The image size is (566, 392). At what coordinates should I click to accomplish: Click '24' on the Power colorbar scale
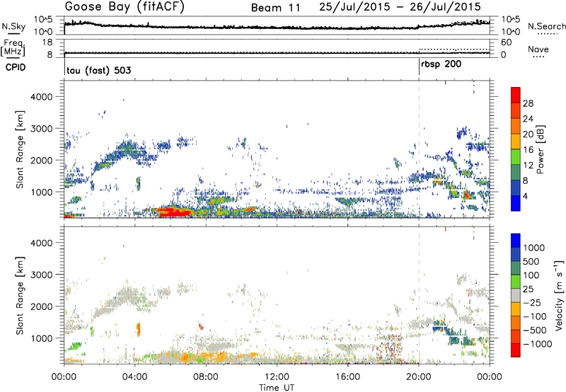coord(528,119)
